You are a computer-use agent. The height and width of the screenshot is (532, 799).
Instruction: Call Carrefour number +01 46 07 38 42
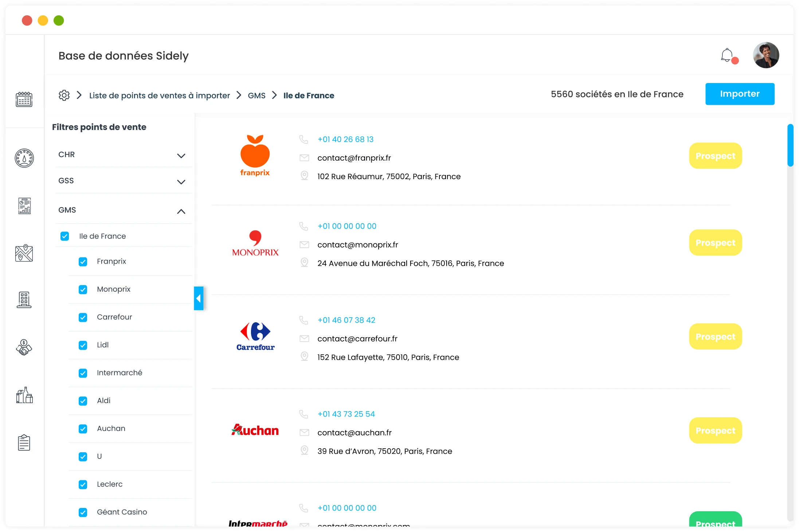click(x=346, y=320)
